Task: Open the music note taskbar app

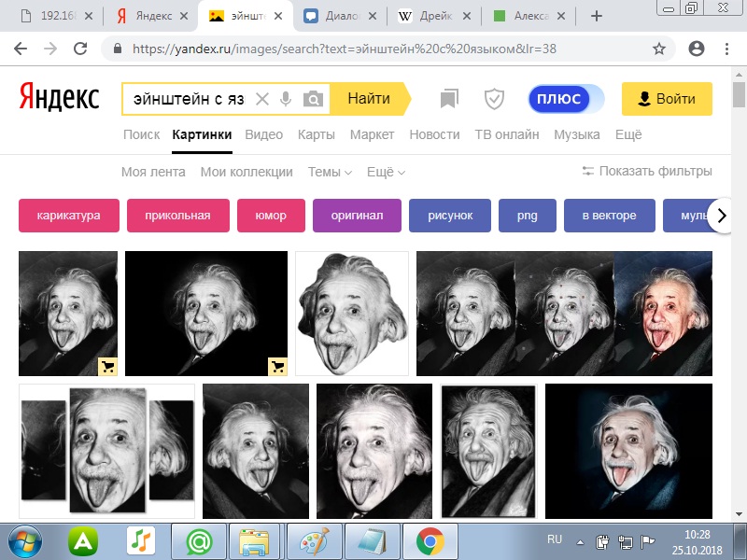Action: click(x=141, y=541)
